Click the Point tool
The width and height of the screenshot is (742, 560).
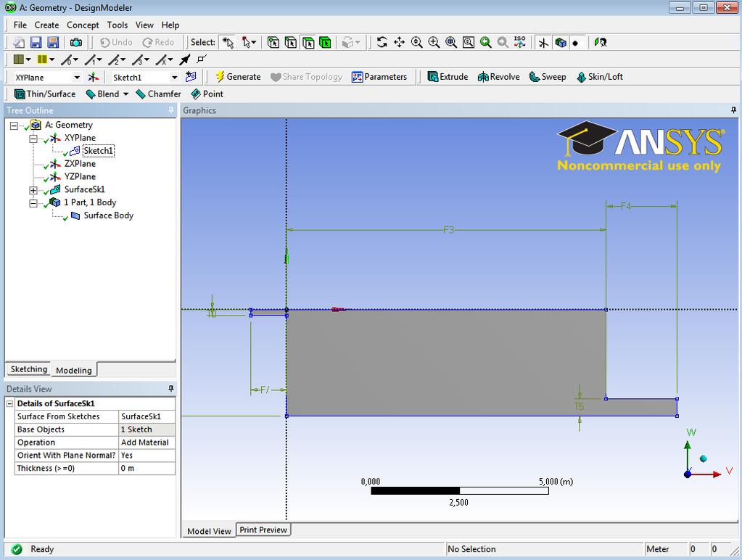[x=207, y=94]
